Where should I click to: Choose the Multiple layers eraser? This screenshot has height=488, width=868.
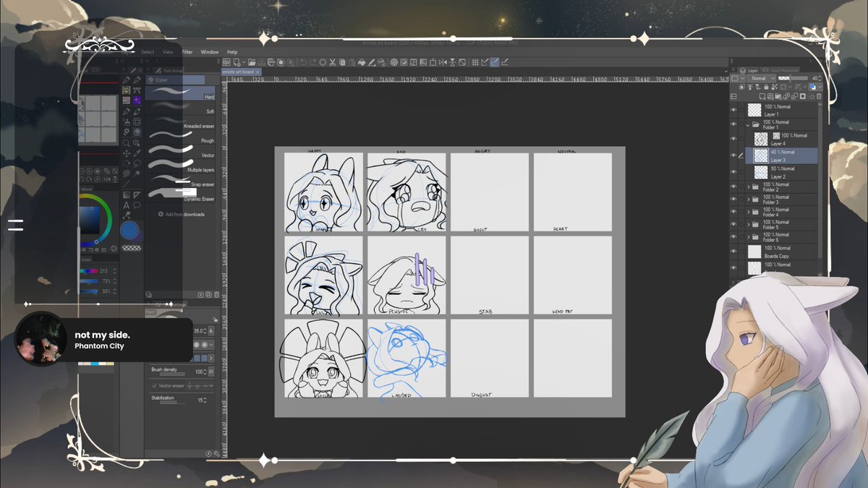[181, 166]
